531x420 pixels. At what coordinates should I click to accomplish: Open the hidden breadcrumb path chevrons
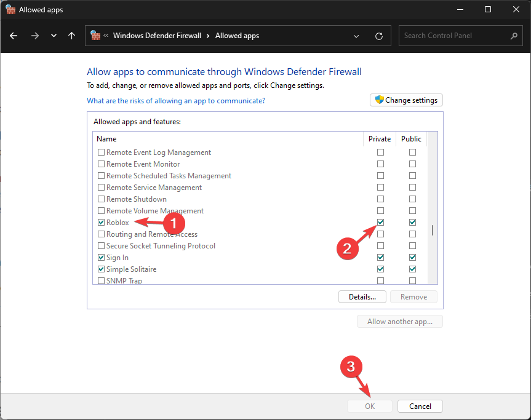(x=106, y=36)
